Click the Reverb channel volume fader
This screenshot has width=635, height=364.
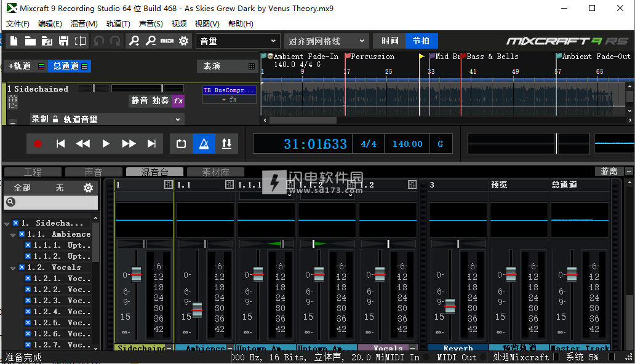coord(450,306)
